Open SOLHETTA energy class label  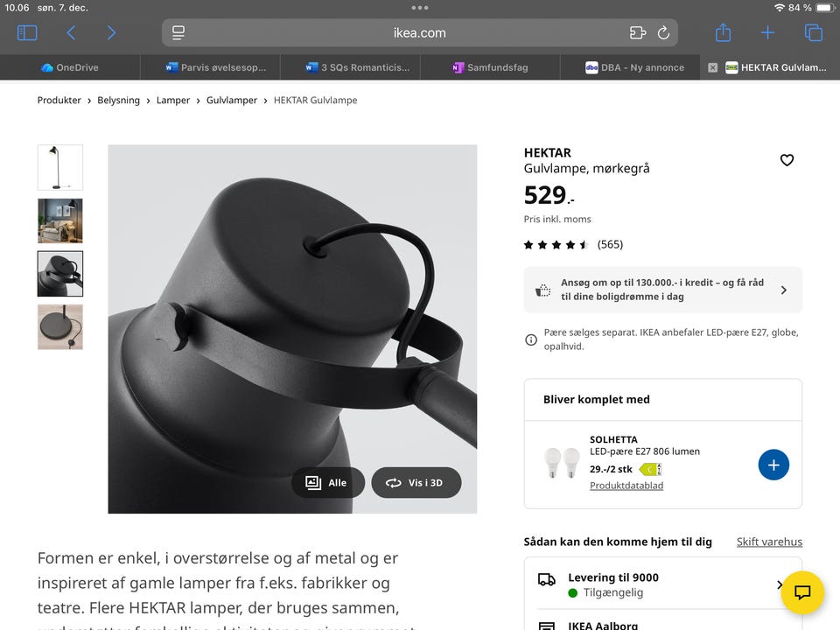coord(650,469)
